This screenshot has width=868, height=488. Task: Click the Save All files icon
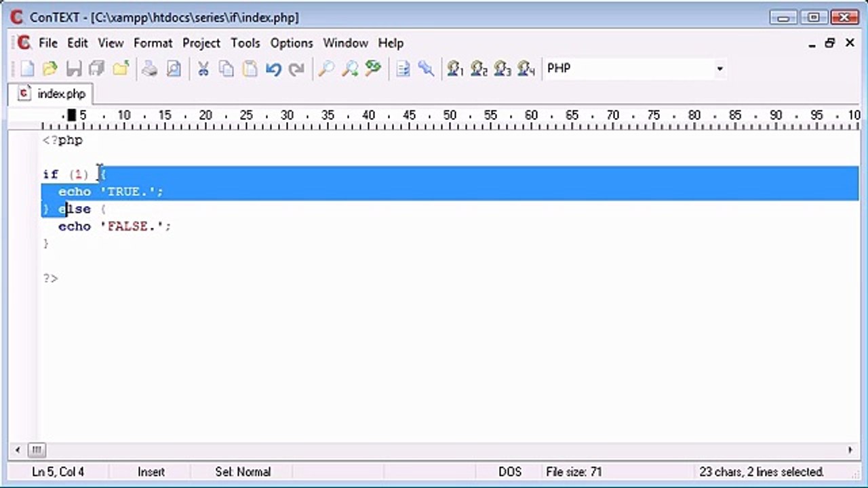97,68
